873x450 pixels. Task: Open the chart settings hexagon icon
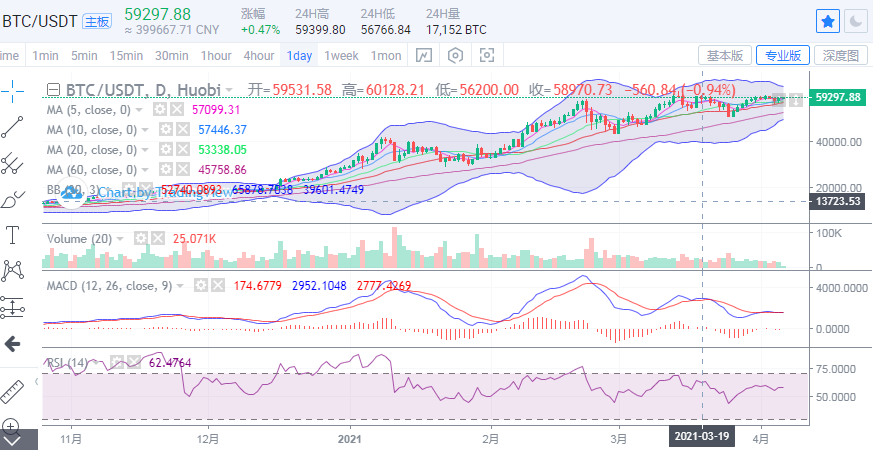(x=457, y=55)
